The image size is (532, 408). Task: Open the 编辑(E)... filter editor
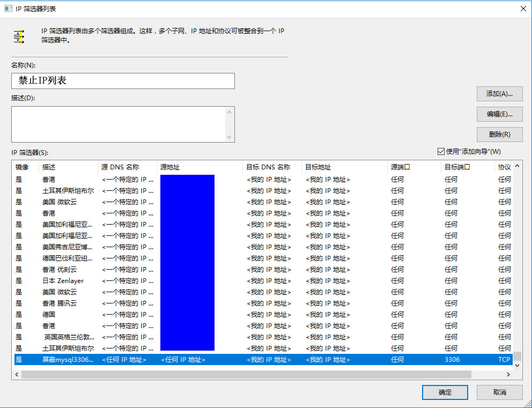[499, 114]
